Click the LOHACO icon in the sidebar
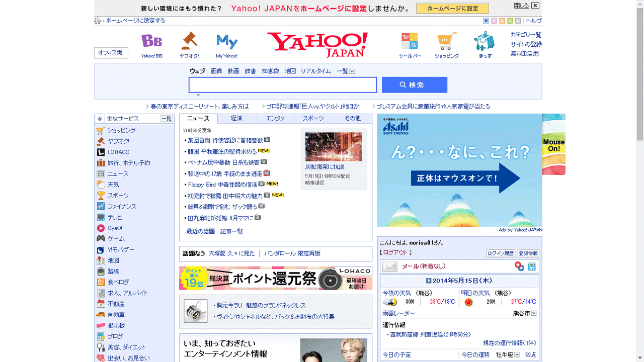 (101, 152)
